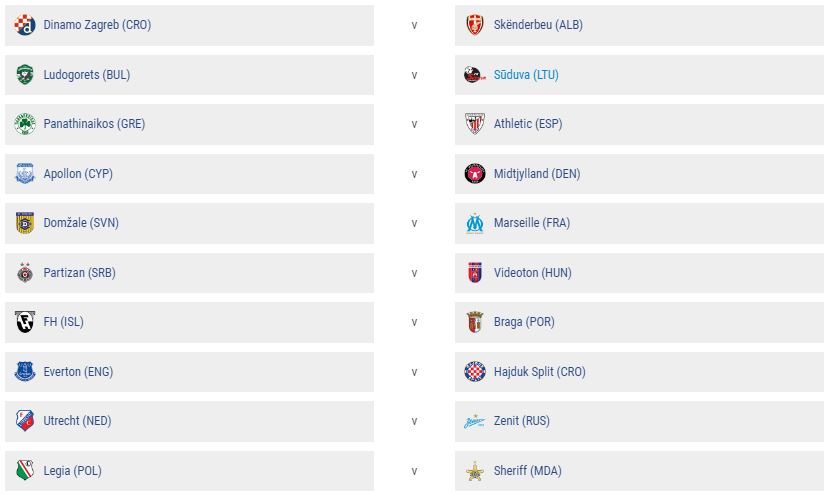Open the Utrecht (NED) team link

point(77,421)
